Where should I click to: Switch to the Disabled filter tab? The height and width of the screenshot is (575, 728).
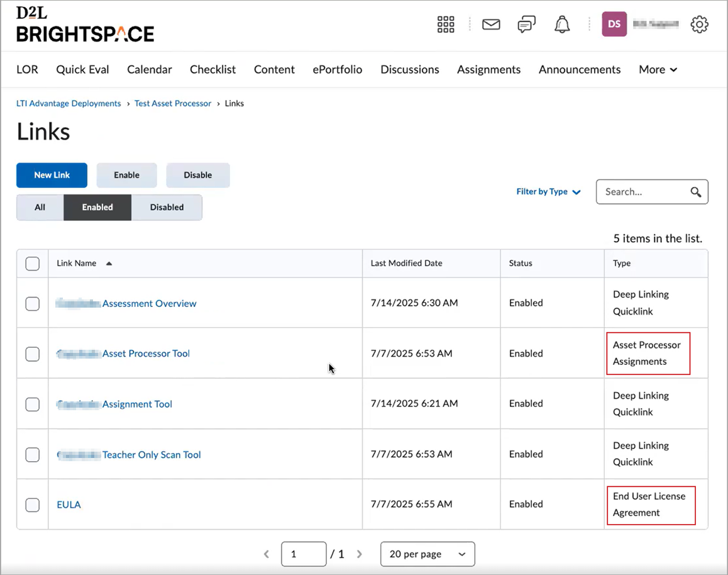pyautogui.click(x=167, y=207)
